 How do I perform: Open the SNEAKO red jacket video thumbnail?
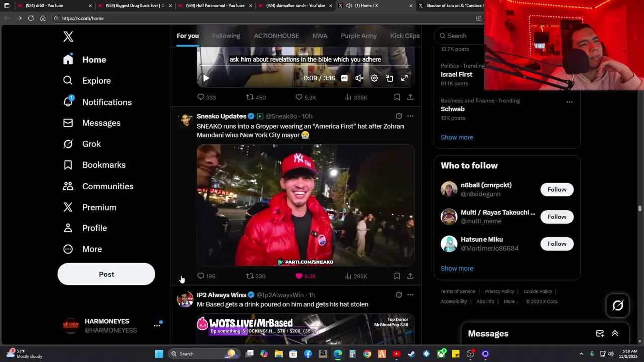click(305, 205)
